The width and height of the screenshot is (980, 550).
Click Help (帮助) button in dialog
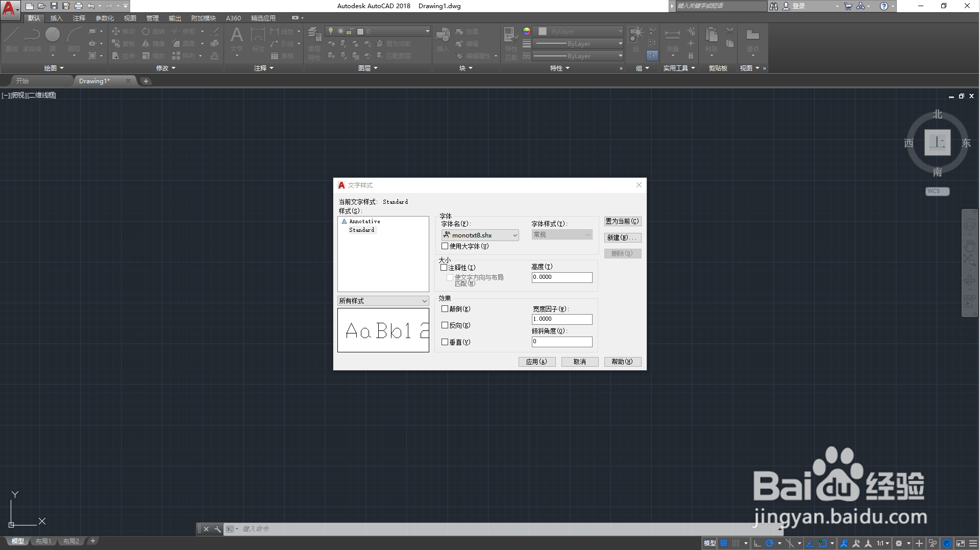pyautogui.click(x=622, y=362)
